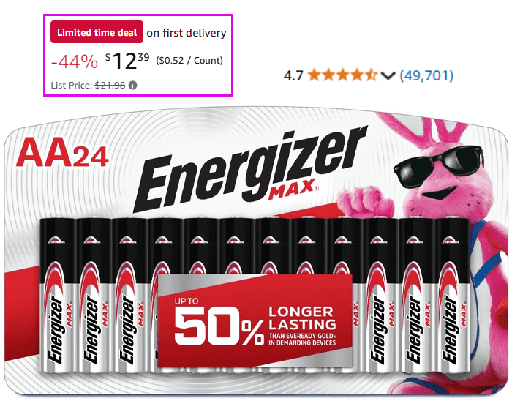
Task: Click the 'List Price:' label text
Action: click(72, 86)
